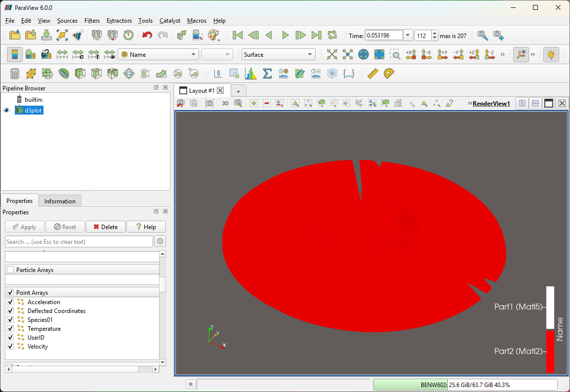Select the Ruler measurement tool
The image size is (570, 392).
[x=372, y=74]
